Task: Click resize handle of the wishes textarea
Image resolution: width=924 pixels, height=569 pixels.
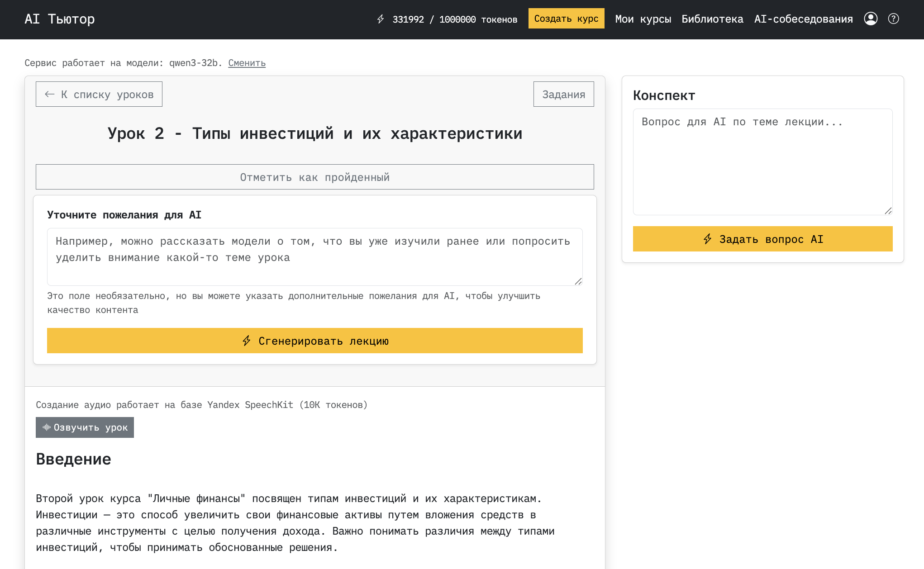Action: pos(578,281)
